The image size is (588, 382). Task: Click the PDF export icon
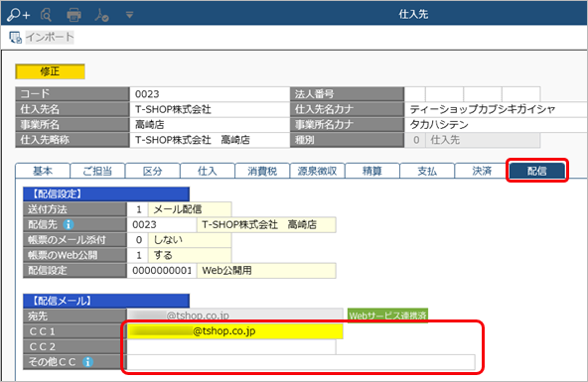101,15
